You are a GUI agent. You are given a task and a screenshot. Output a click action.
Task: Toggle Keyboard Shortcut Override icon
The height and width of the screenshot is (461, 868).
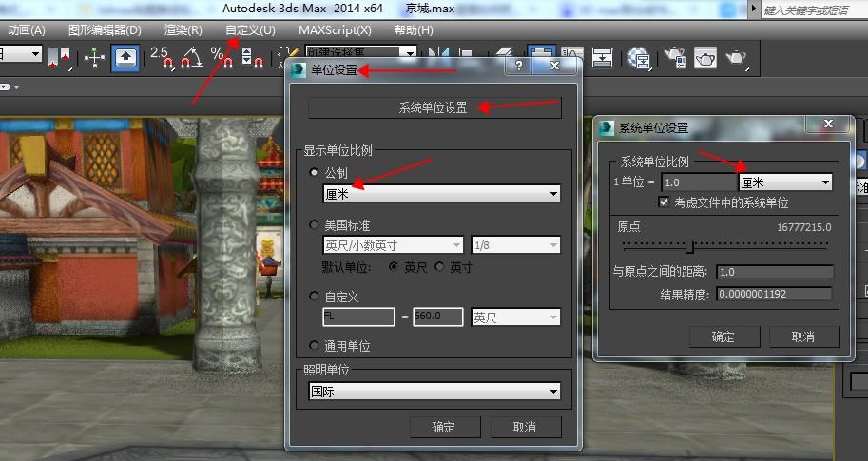click(125, 58)
